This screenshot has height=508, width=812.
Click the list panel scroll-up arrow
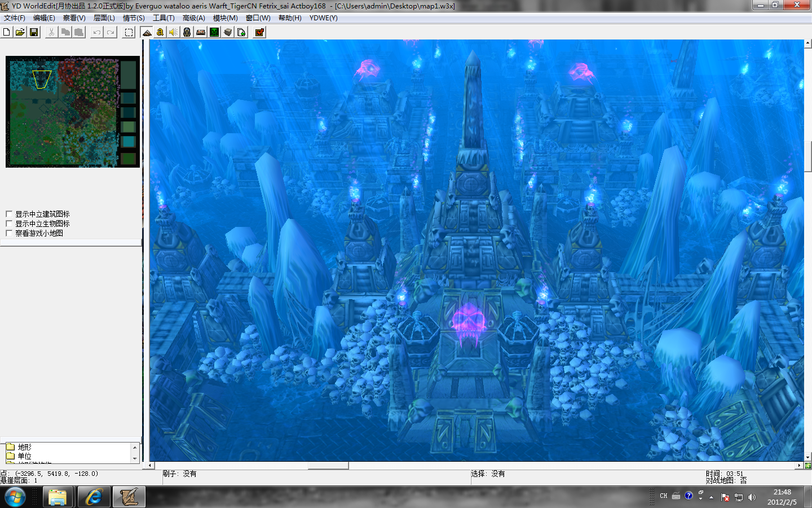pos(135,447)
